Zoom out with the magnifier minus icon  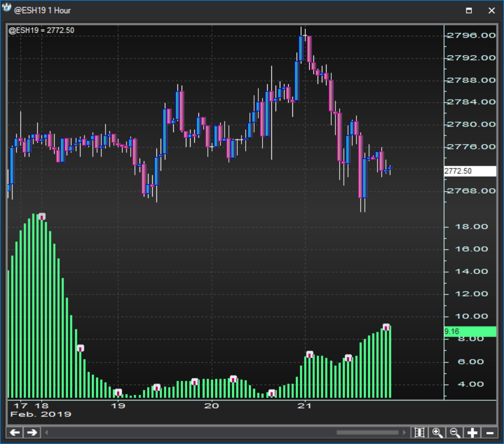[x=455, y=433]
